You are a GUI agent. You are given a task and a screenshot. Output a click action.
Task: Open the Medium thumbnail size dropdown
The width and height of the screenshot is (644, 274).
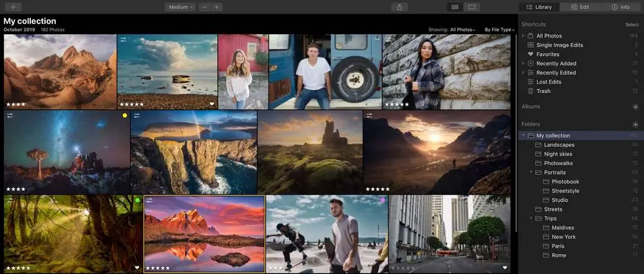point(180,7)
